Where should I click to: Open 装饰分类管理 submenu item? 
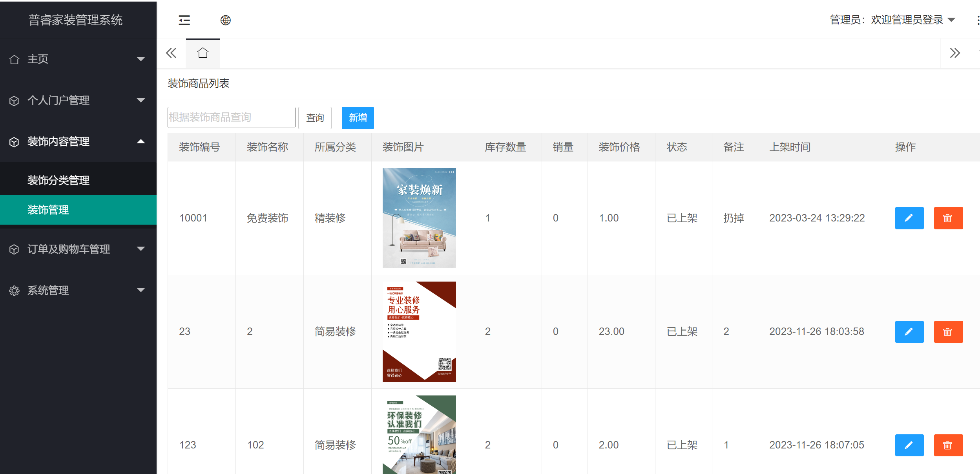point(58,180)
